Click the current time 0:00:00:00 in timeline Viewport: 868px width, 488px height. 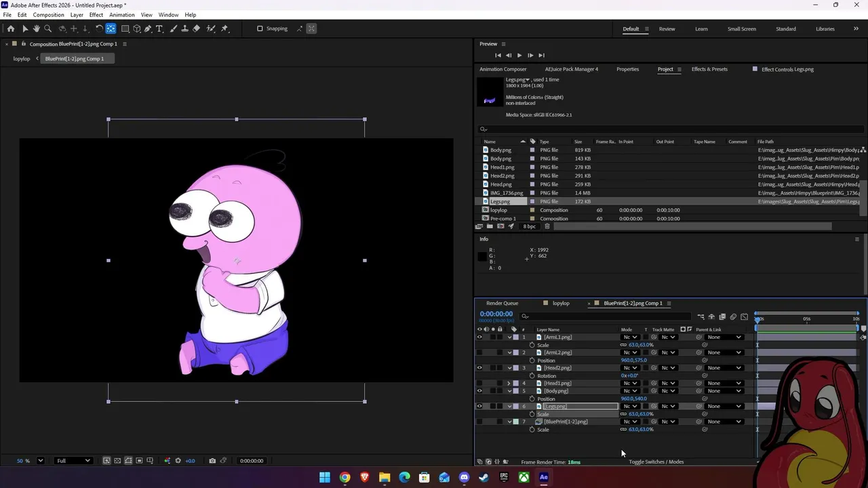(496, 314)
